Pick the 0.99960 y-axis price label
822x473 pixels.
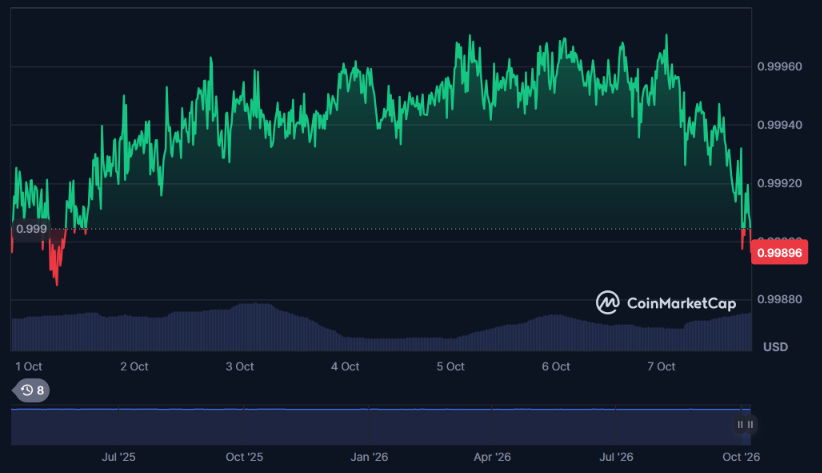(780, 67)
